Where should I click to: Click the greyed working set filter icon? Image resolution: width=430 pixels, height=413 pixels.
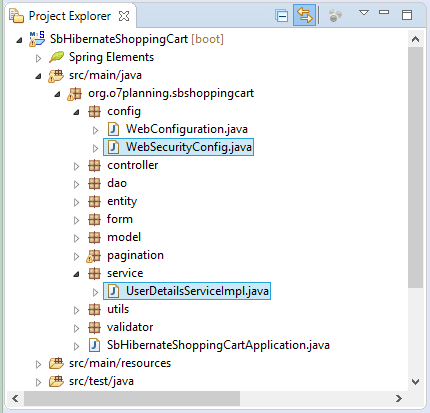point(335,16)
